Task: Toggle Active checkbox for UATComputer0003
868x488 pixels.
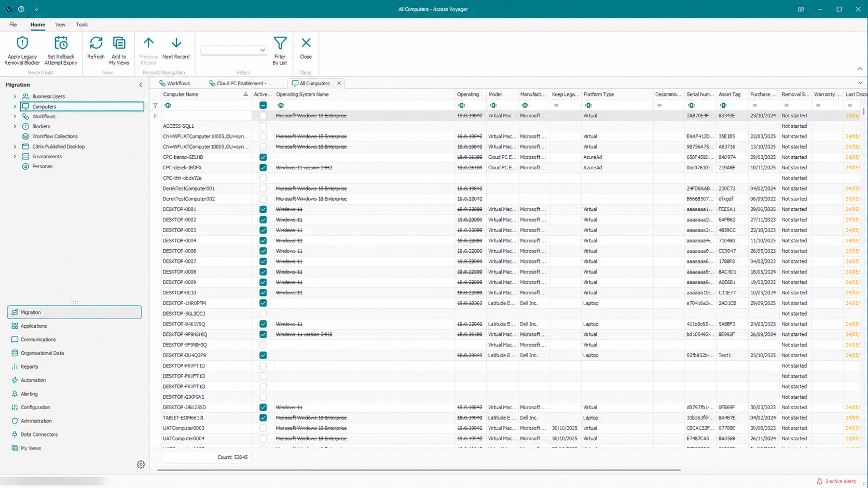Action: tap(263, 428)
